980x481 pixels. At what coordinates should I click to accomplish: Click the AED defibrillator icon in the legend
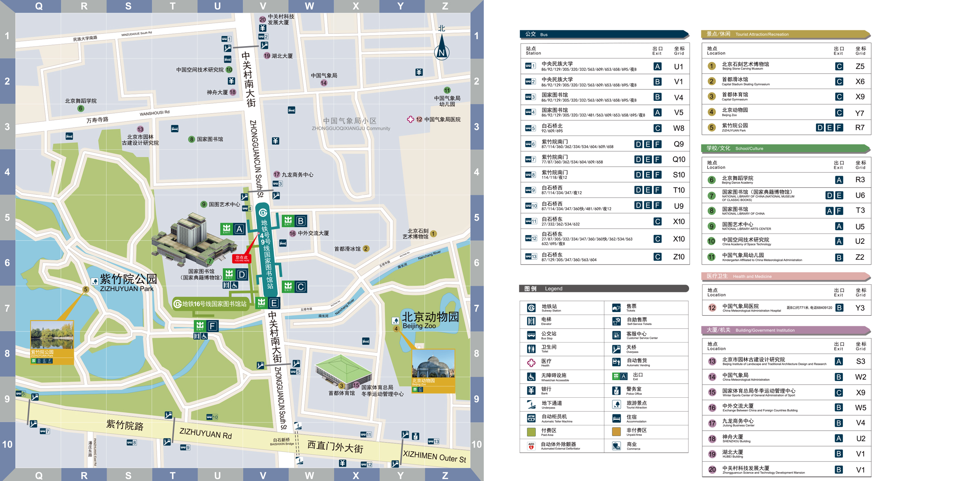[x=531, y=446]
